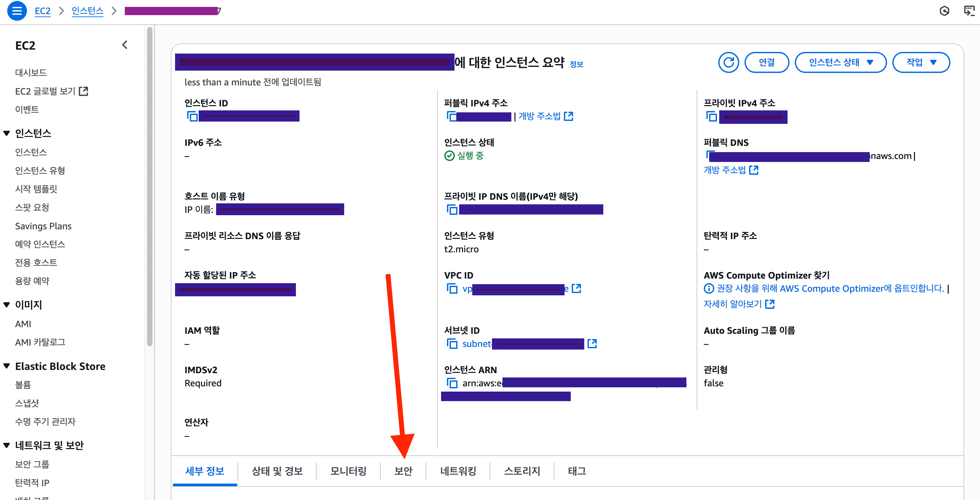Viewport: 980px width, 500px height.
Task: Switch to the 모니터링 tab
Action: coord(348,471)
